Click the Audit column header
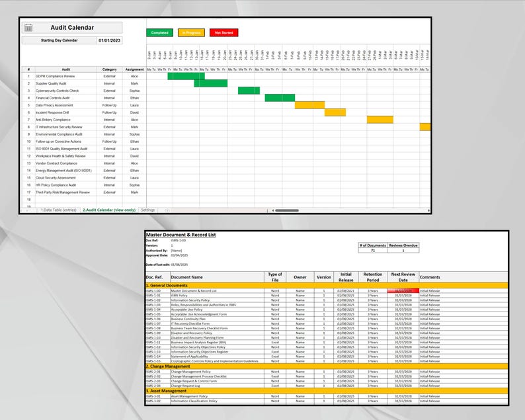This screenshot has height=420, width=525. [65, 69]
